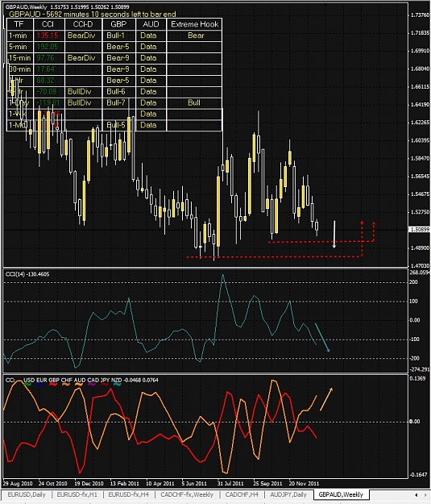Click the Bull-5 GBP cell
This screenshot has width=431, height=504.
coord(116,125)
